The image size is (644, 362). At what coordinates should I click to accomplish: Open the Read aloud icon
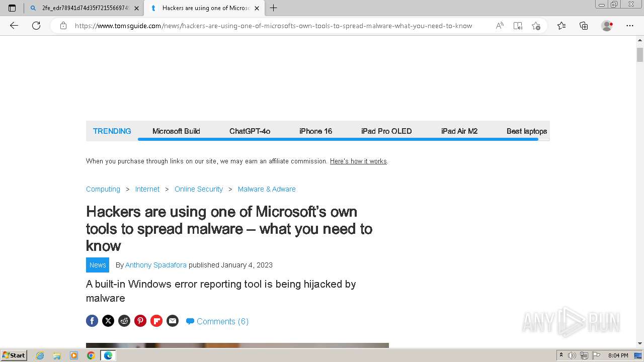500,26
